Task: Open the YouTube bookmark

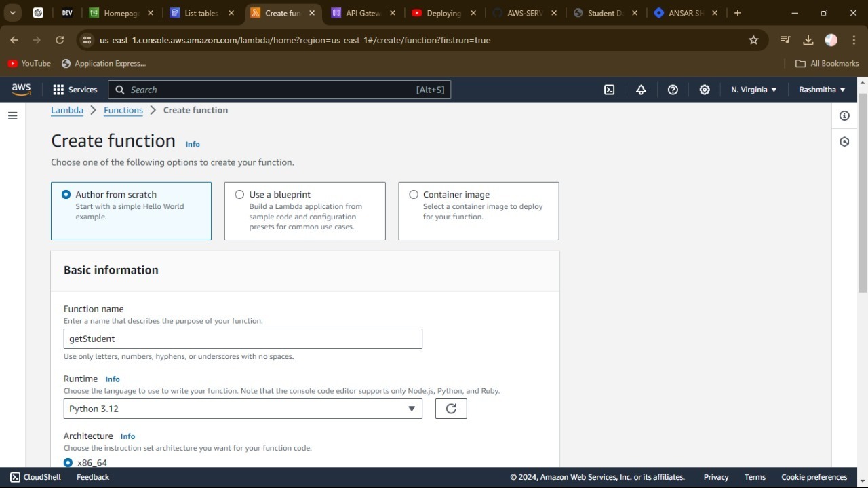Action: [x=29, y=63]
